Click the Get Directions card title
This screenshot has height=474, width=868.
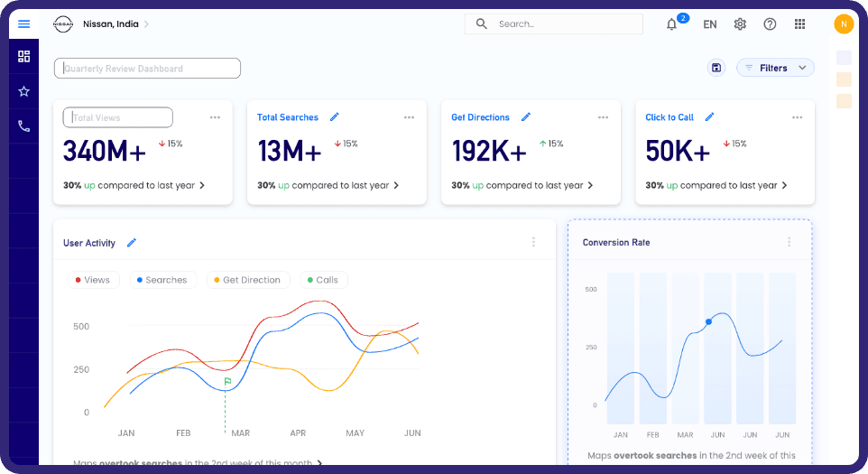(481, 117)
